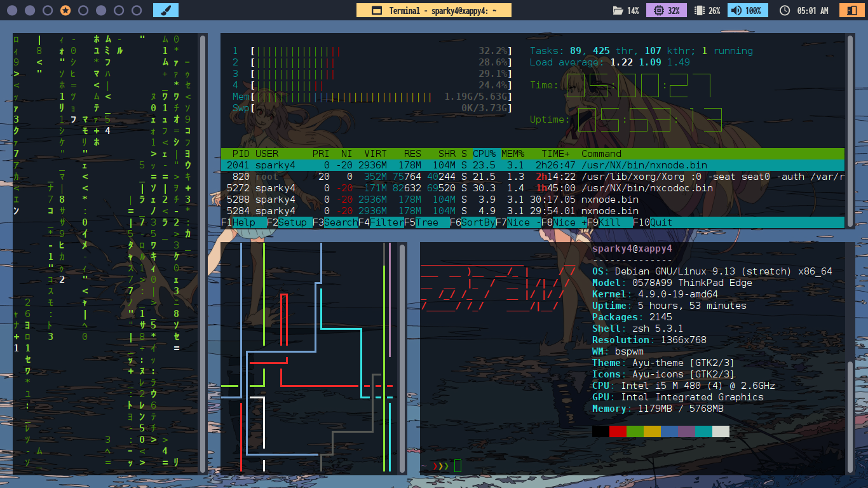Click the PID column header in htop
The height and width of the screenshot is (488, 868).
click(241, 154)
